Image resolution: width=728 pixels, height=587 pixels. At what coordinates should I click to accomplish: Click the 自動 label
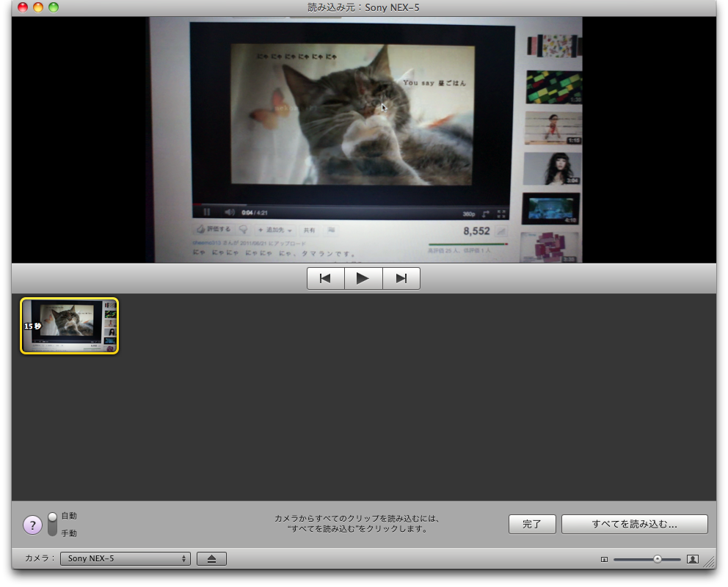pyautogui.click(x=69, y=516)
